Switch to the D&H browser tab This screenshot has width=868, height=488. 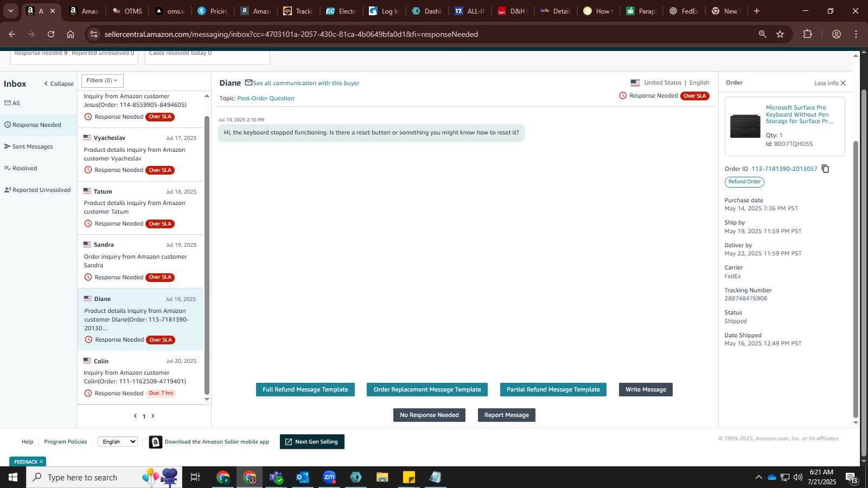click(x=513, y=11)
